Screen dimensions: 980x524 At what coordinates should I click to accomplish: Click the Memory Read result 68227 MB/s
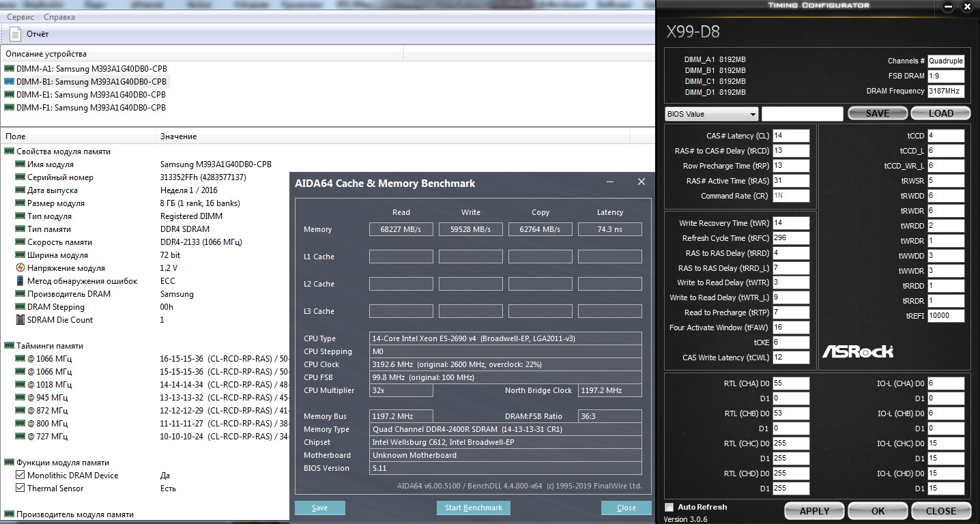[401, 229]
